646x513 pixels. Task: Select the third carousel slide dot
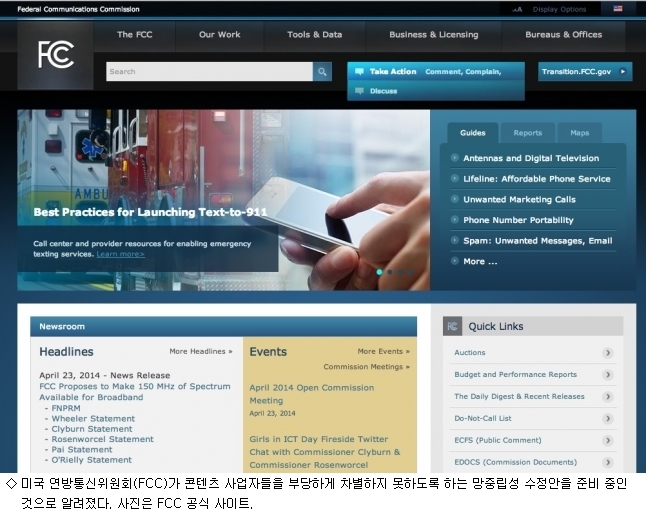pyautogui.click(x=400, y=272)
